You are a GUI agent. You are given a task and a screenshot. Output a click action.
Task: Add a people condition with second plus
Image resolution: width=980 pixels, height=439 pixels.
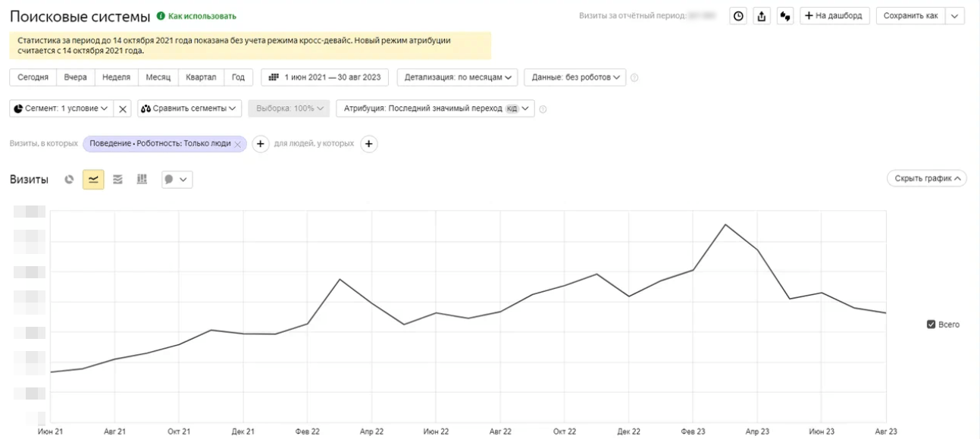[x=369, y=144]
